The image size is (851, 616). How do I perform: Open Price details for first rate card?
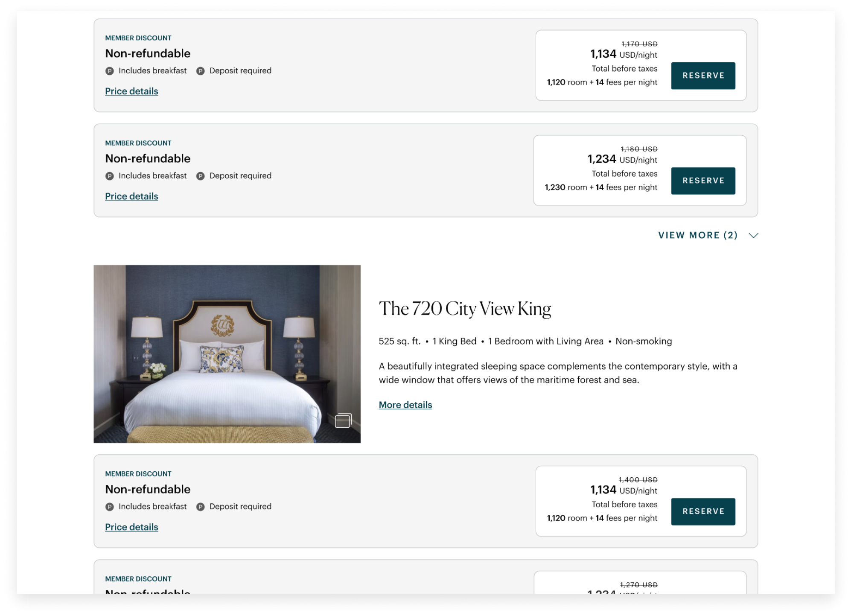[131, 91]
